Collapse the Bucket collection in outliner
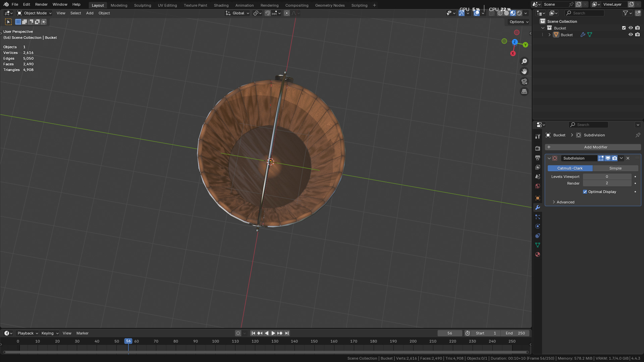644x362 pixels. click(543, 28)
